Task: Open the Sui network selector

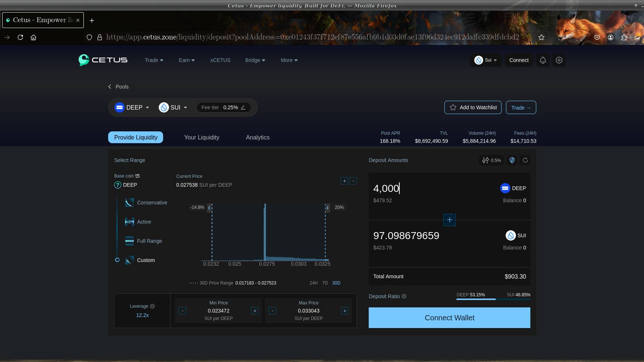Action: coord(486,60)
